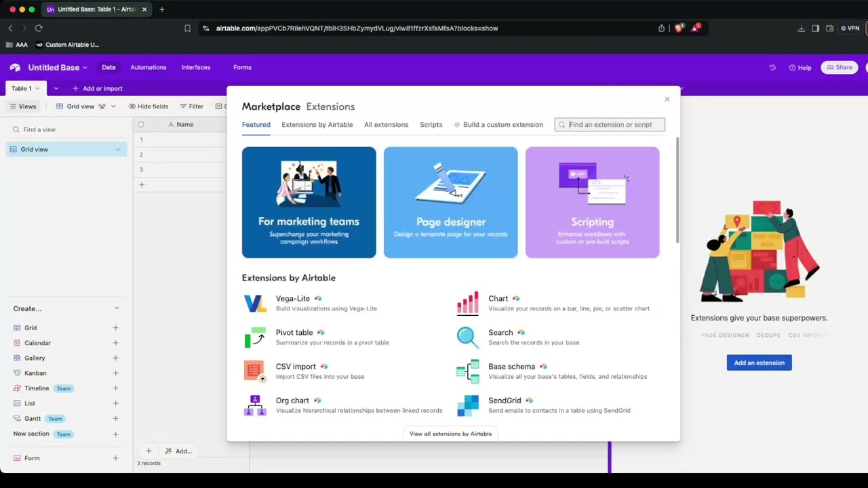Collapse the Create... section
Image resolution: width=868 pixels, height=488 pixels.
pyautogui.click(x=116, y=308)
